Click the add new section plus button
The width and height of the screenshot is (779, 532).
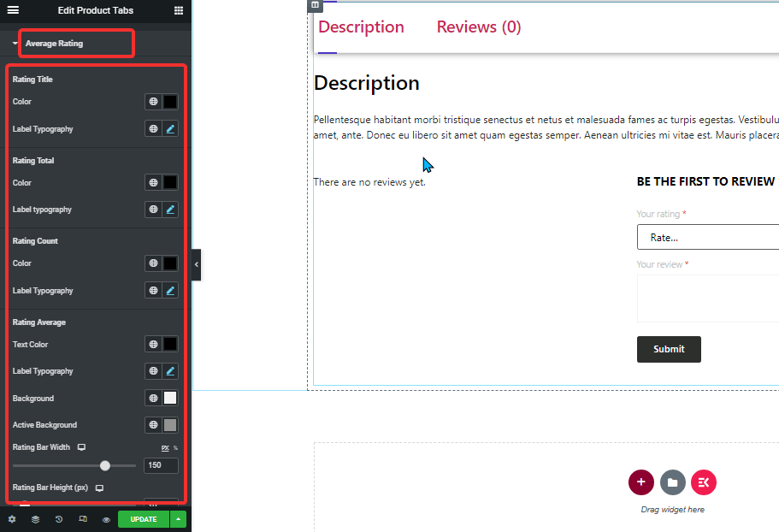pos(640,482)
